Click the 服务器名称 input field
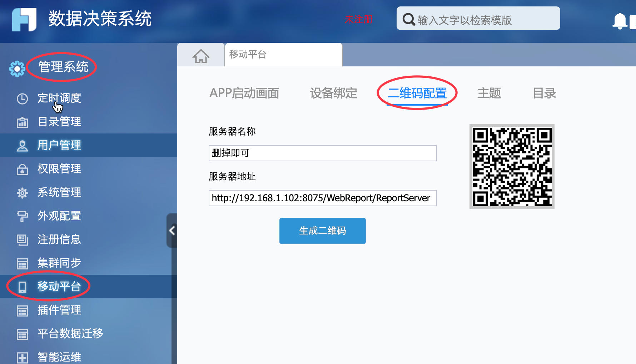 322,153
